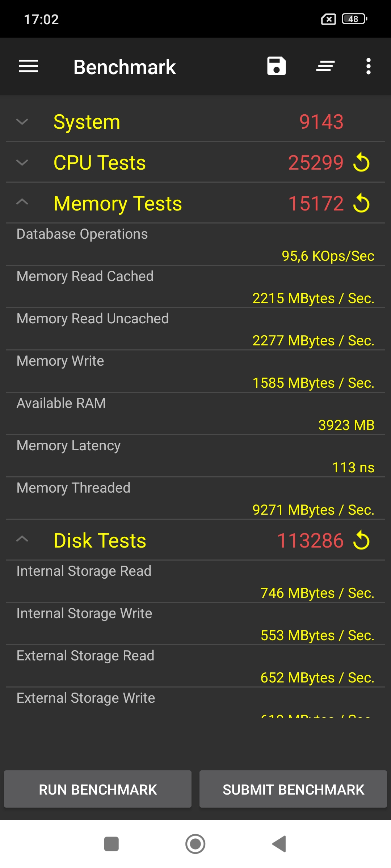
Task: Select the Database Operations result row
Action: tap(195, 244)
